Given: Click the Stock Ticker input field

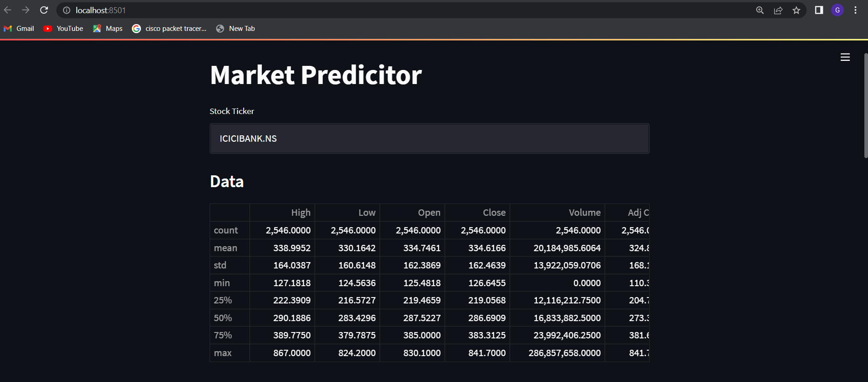Looking at the screenshot, I should click(x=429, y=139).
